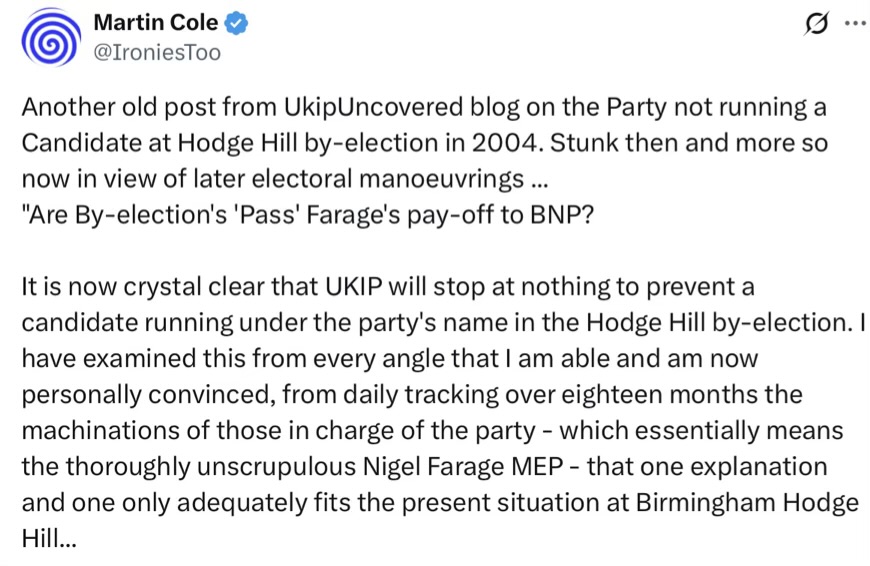This screenshot has height=566, width=870.
Task: Click the blue verified badge
Action: (x=236, y=23)
